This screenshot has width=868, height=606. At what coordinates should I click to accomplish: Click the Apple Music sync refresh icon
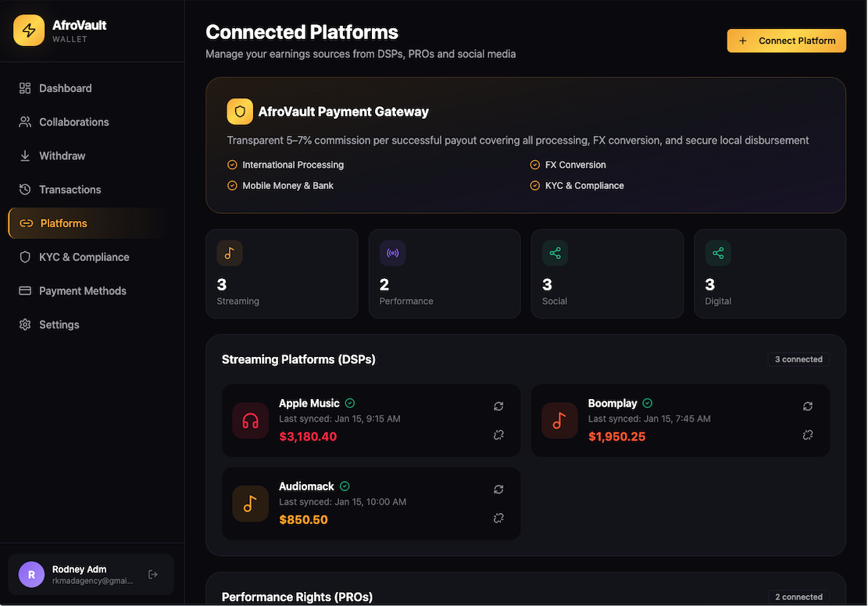tap(498, 406)
